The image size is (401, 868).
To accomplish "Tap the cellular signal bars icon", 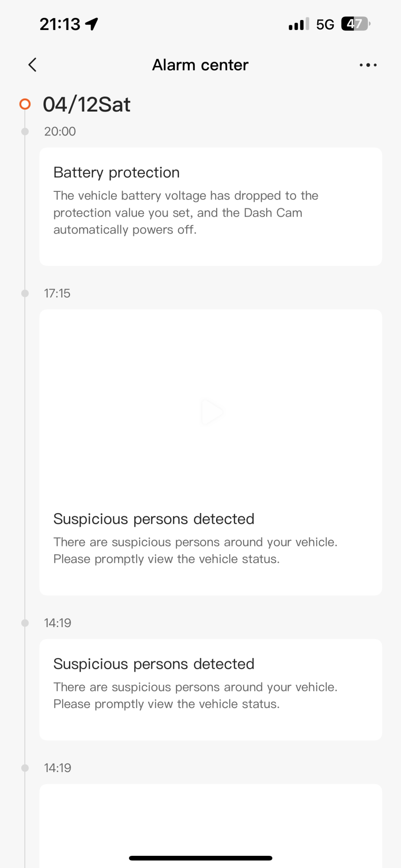I will point(299,24).
